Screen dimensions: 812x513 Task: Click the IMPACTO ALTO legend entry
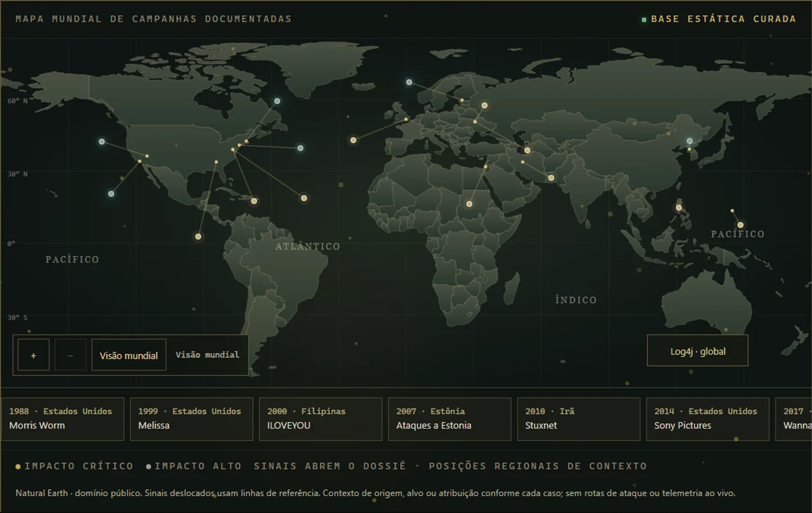point(194,466)
